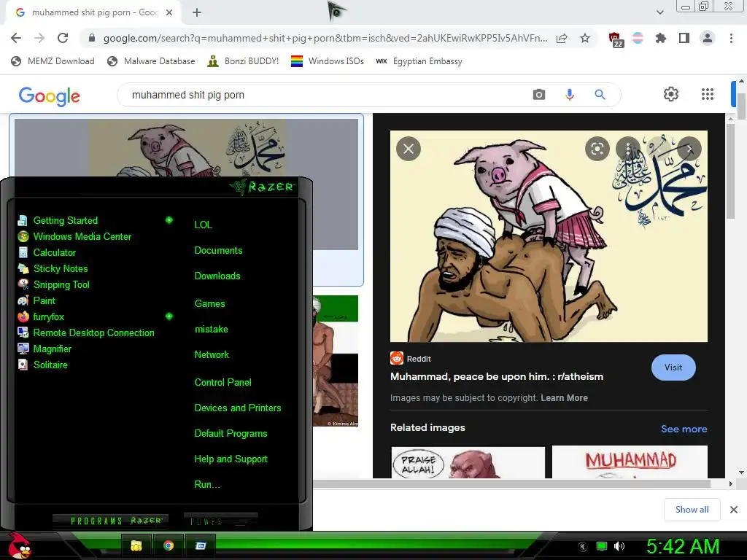Screen dimensions: 747x560
Task: Open the POWER options button
Action: click(220, 521)
